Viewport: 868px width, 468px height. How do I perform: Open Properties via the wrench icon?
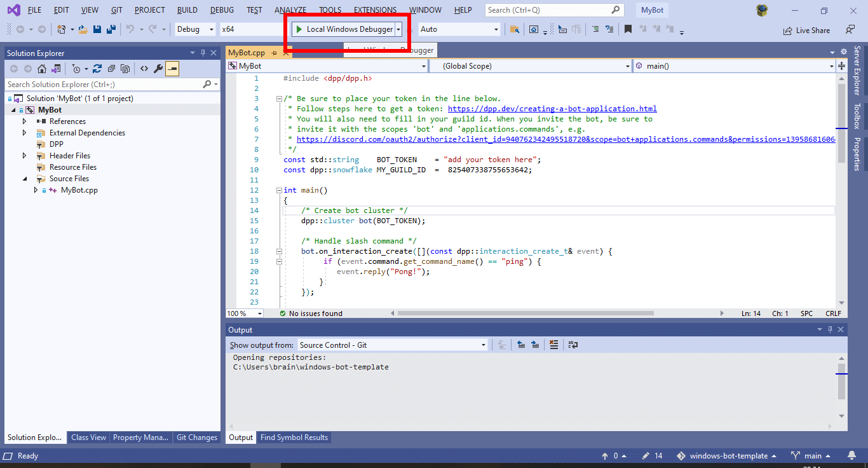[158, 69]
